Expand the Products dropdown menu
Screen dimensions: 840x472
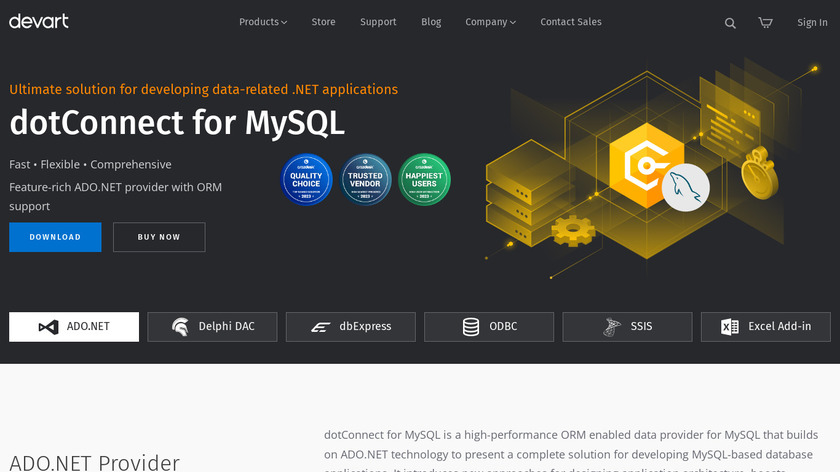click(263, 22)
